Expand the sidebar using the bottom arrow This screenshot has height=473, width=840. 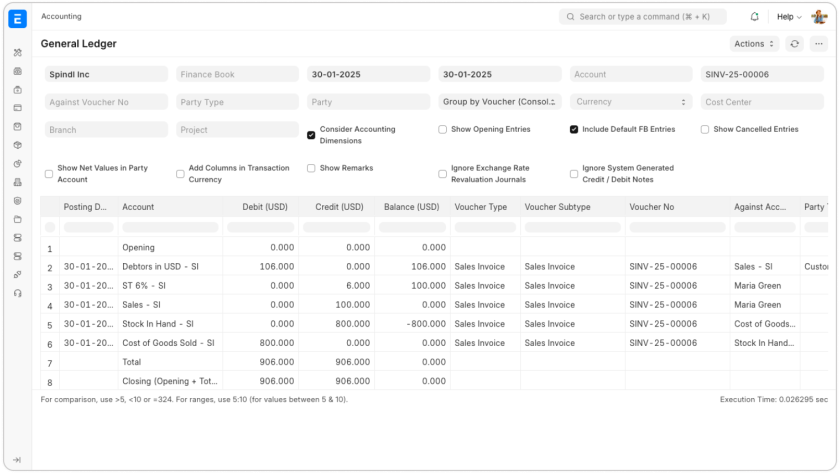(x=17, y=459)
